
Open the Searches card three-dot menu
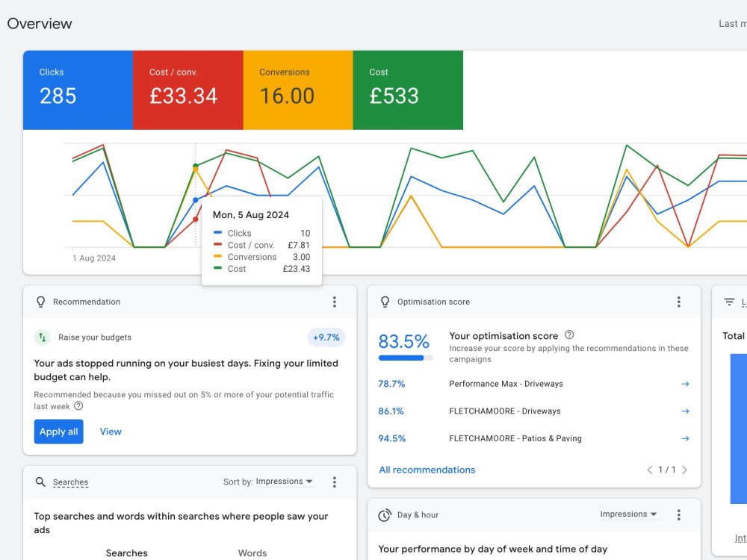click(335, 482)
